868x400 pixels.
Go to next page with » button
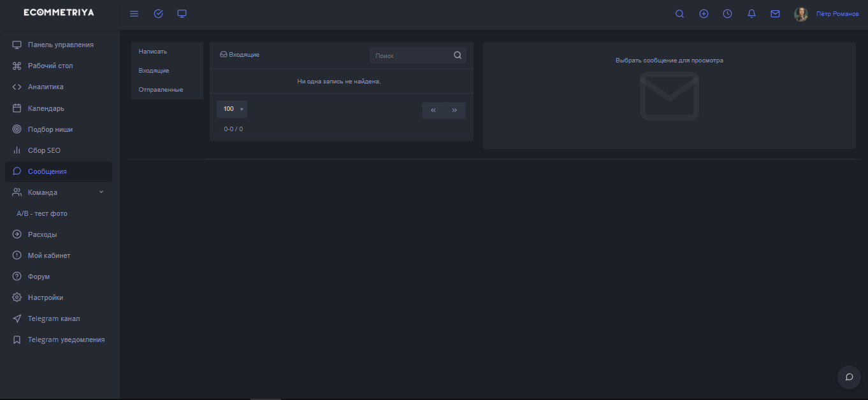(x=454, y=110)
